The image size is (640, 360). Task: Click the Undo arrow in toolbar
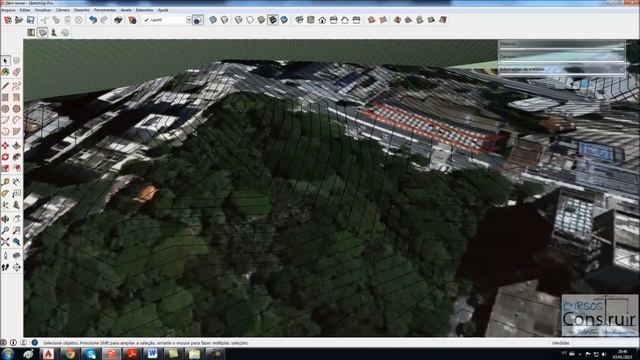pyautogui.click(x=93, y=20)
